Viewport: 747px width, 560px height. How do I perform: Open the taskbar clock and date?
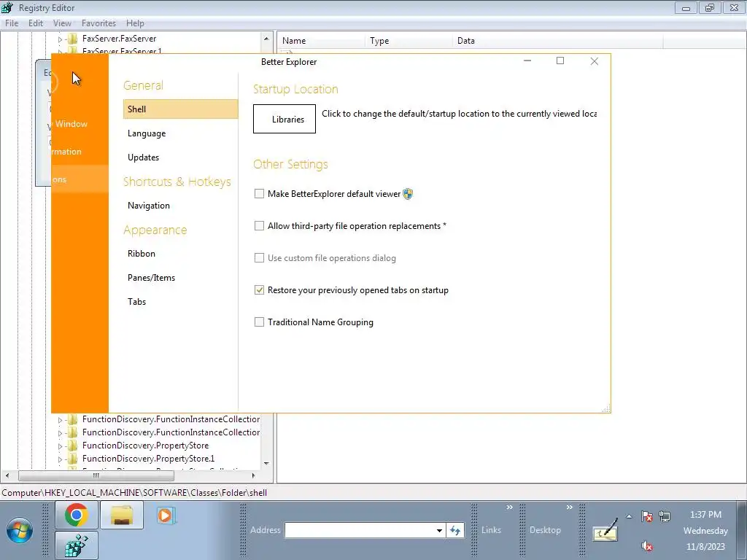click(705, 531)
